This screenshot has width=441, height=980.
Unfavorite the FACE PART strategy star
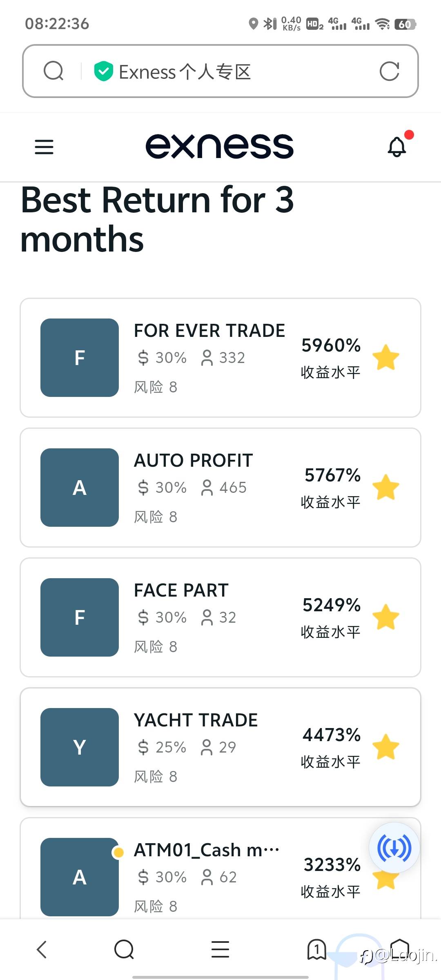[x=385, y=617]
